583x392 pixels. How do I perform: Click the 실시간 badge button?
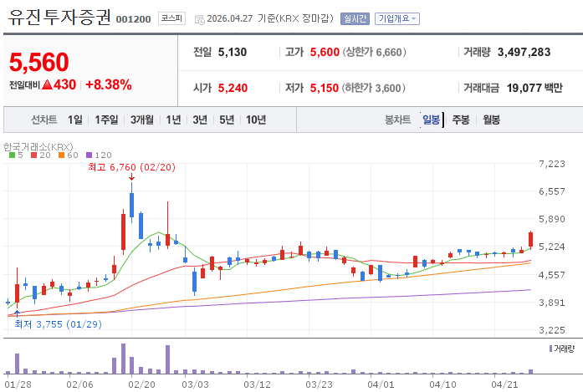pyautogui.click(x=355, y=18)
